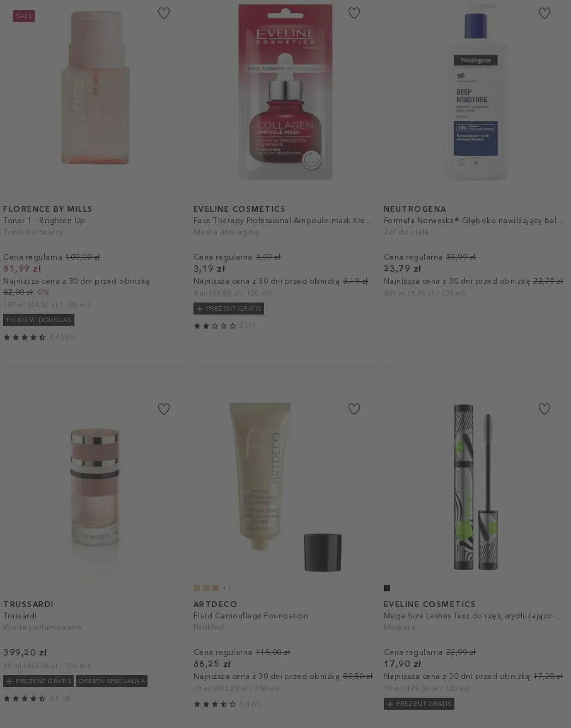Click star rating of Florence by Mills toner
Image resolution: width=571 pixels, height=728 pixels.
coord(25,337)
